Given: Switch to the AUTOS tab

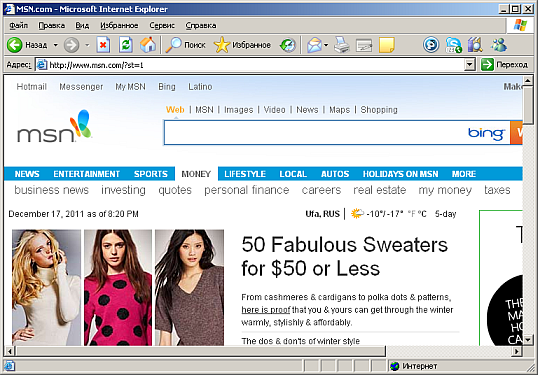Looking at the screenshot, I should [335, 174].
